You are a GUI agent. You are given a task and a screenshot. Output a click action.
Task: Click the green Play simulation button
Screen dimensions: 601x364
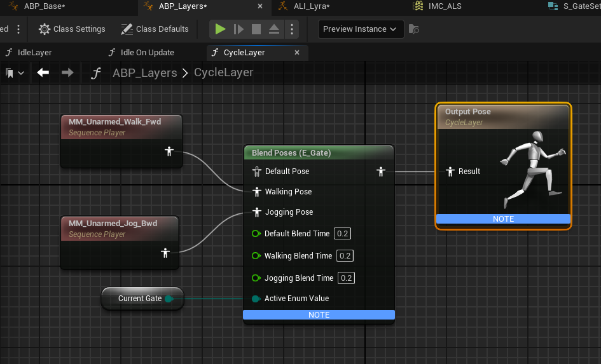point(220,29)
